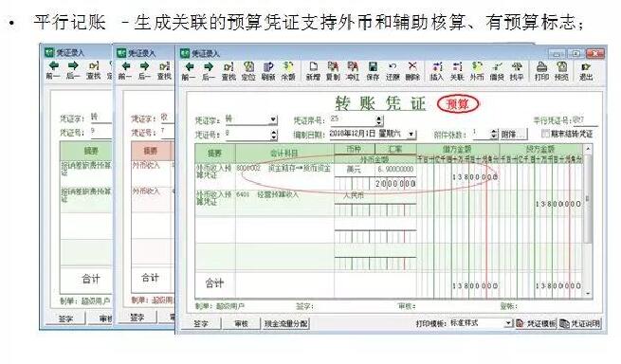Click the 新增 (new voucher) toolbar icon
621x364 pixels.
313,71
